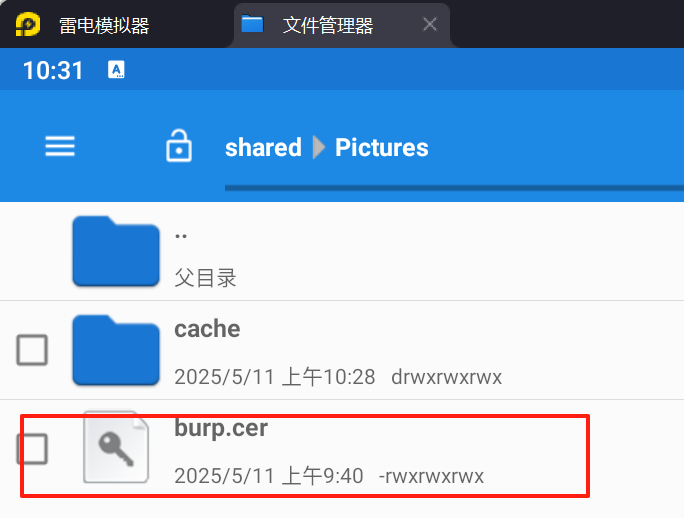
Task: Open the hamburger navigation menu
Action: [60, 146]
